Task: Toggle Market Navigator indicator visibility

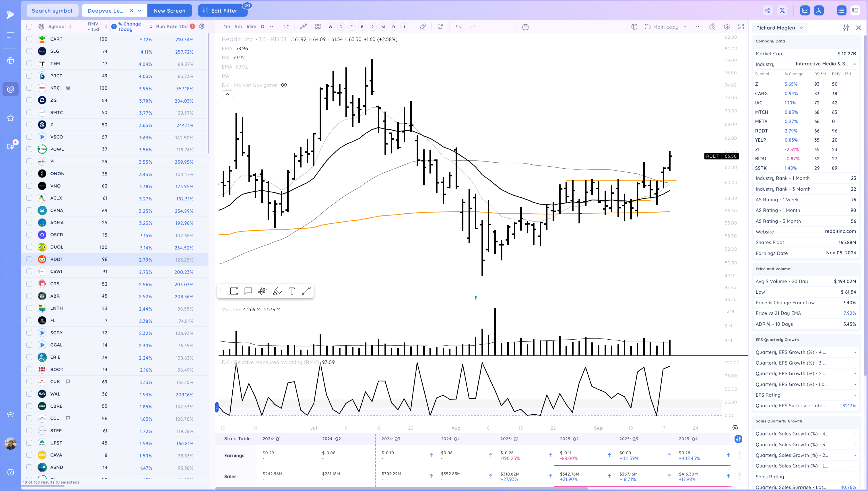Action: (284, 85)
